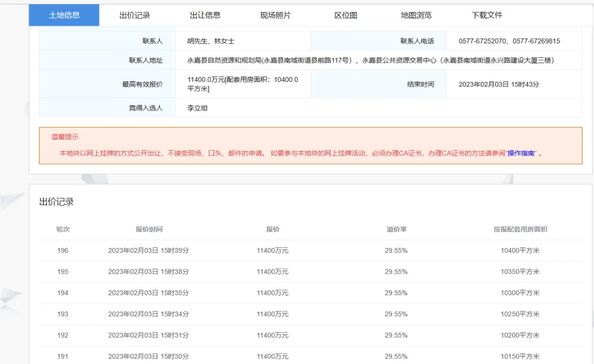
Task: Click the area value 10300平方米
Action: [520, 293]
